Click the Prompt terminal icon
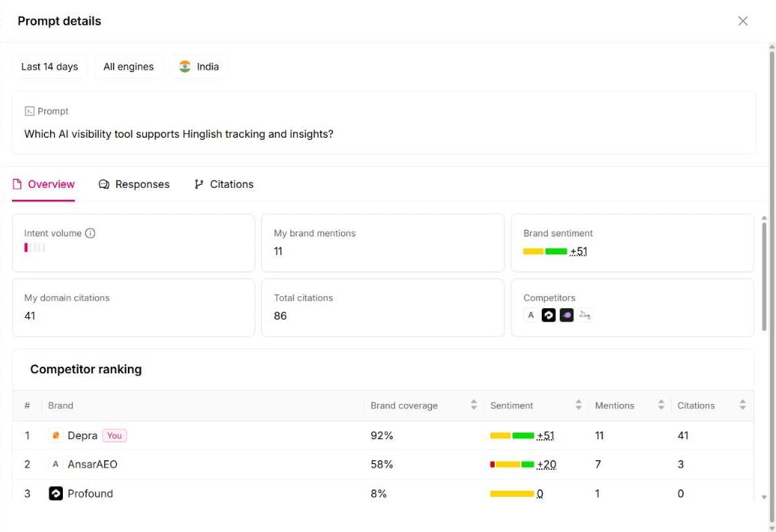The height and width of the screenshot is (532, 776). (29, 111)
